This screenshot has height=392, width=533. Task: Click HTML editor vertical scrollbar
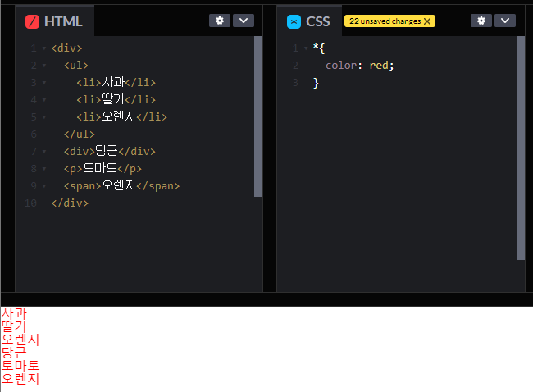click(258, 116)
